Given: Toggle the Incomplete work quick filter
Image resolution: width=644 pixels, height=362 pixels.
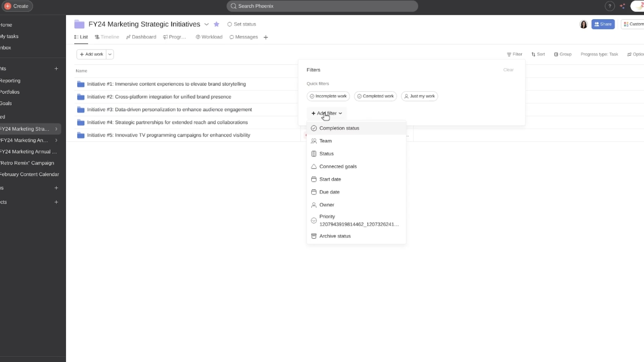Looking at the screenshot, I should tap(328, 96).
